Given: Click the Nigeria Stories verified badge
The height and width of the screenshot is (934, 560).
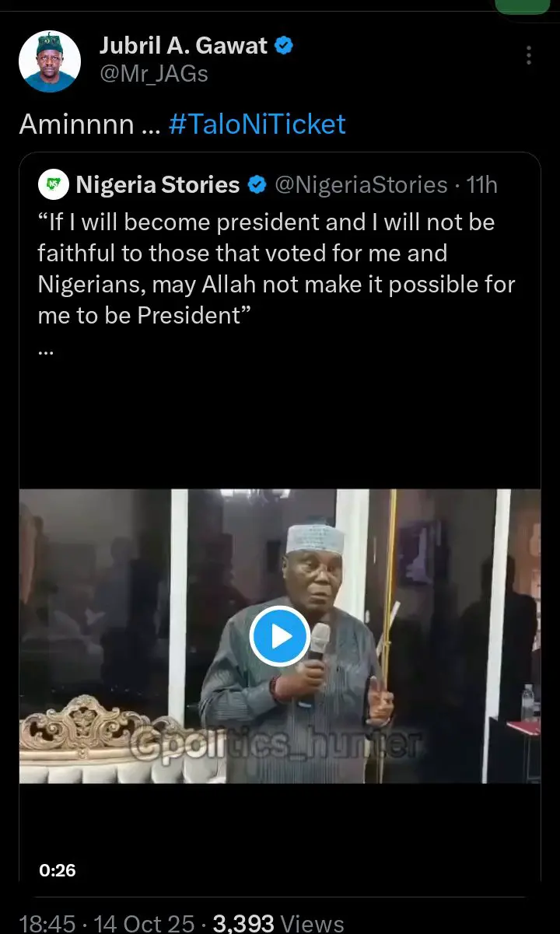Looking at the screenshot, I should tap(257, 185).
